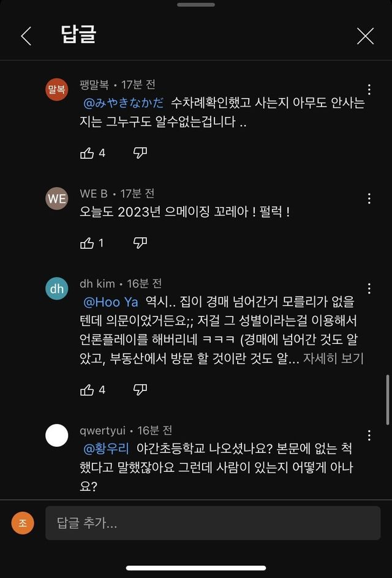Image resolution: width=392 pixels, height=578 pixels.
Task: Like dh kim's comment
Action: [x=87, y=390]
